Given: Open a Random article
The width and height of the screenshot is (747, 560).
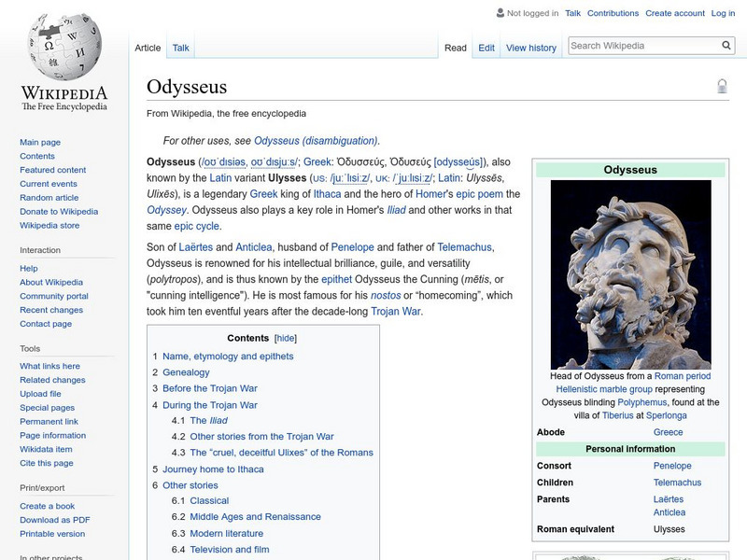Looking at the screenshot, I should click(49, 197).
